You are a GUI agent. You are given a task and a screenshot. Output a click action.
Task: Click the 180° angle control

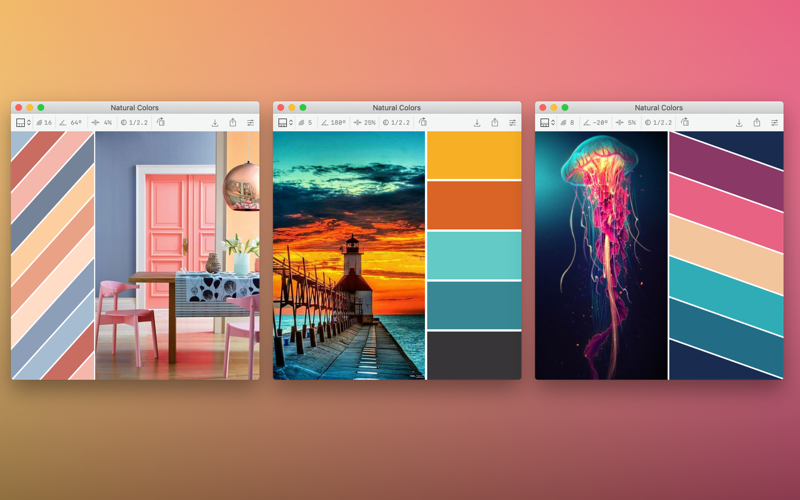point(333,122)
